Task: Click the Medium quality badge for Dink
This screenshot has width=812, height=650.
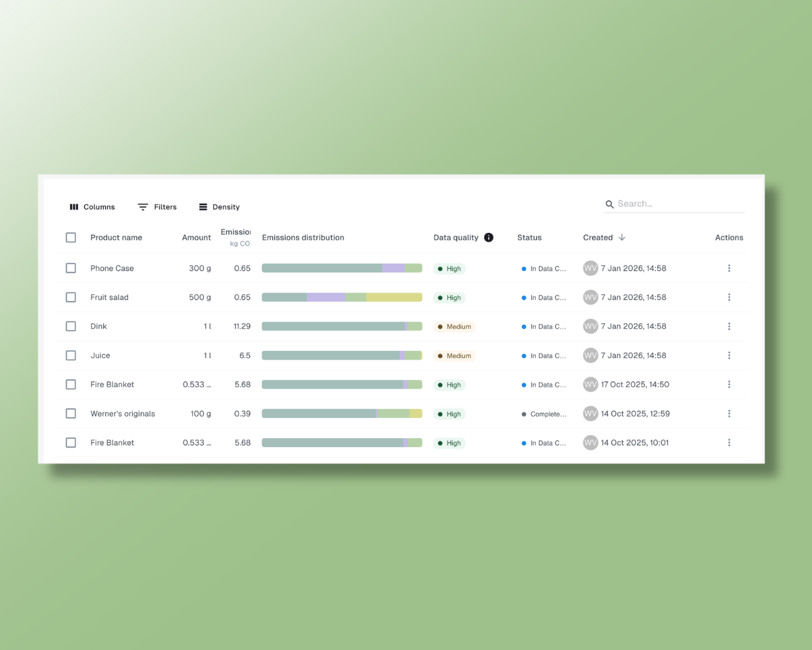Action: pos(455,327)
